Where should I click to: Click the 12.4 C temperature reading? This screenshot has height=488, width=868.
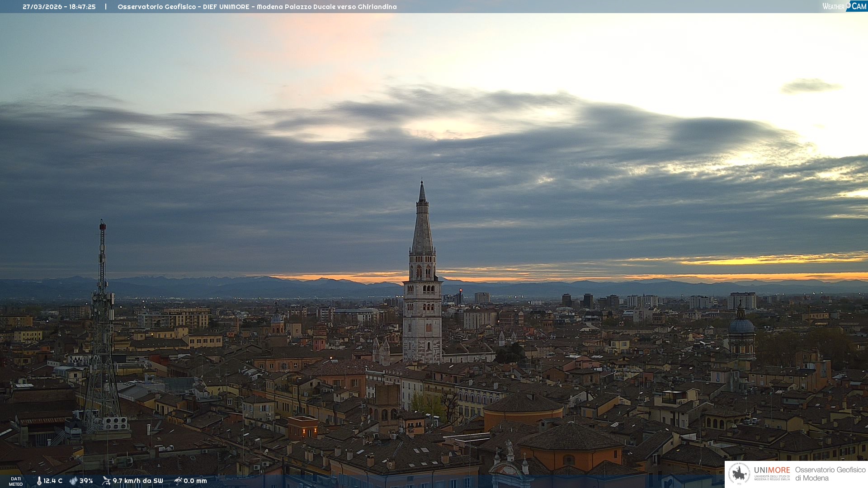(x=53, y=481)
